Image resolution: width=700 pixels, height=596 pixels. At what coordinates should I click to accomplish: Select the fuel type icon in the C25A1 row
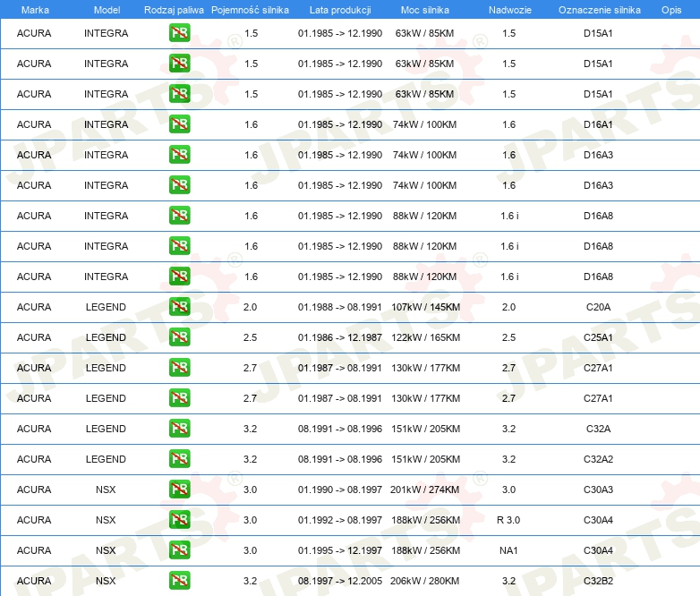pos(179,337)
